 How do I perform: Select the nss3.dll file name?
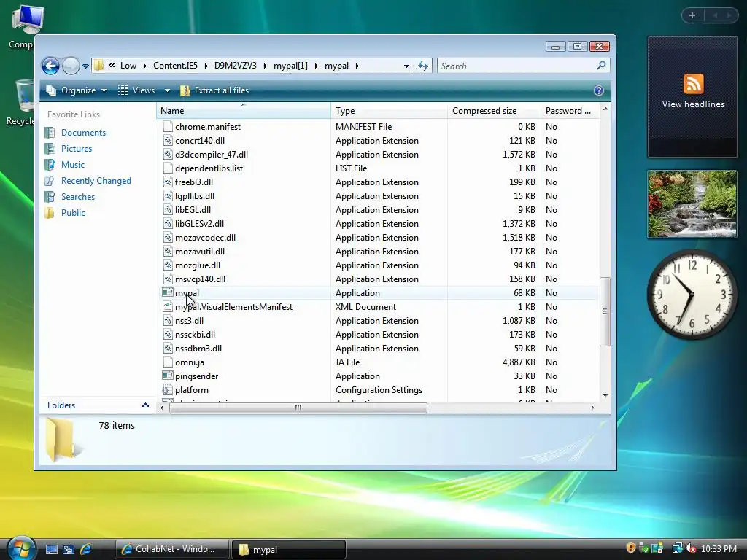189,321
